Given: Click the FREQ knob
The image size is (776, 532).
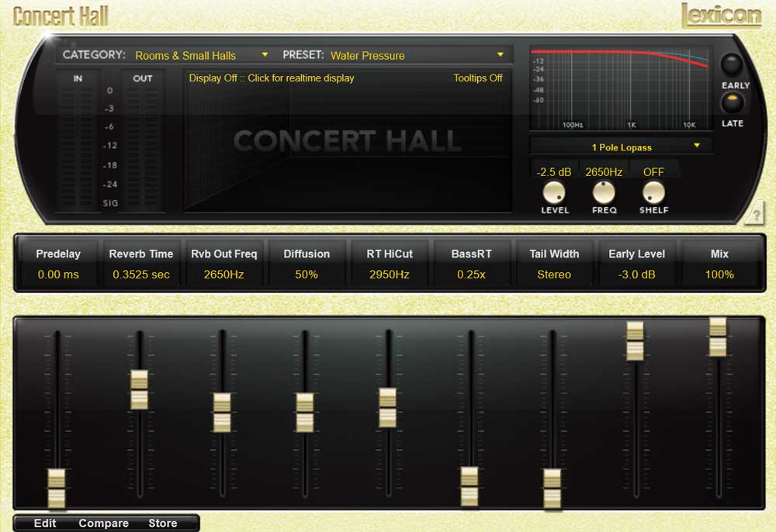Looking at the screenshot, I should [604, 192].
